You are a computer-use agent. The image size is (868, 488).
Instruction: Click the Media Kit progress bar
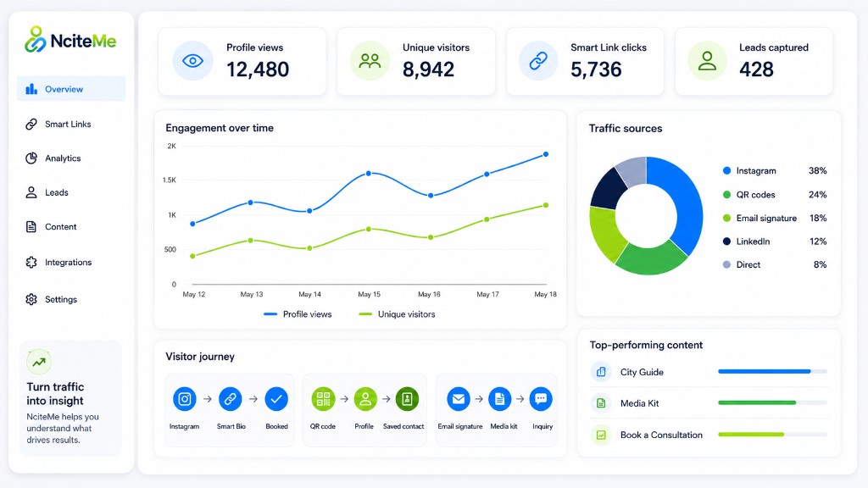click(x=772, y=402)
